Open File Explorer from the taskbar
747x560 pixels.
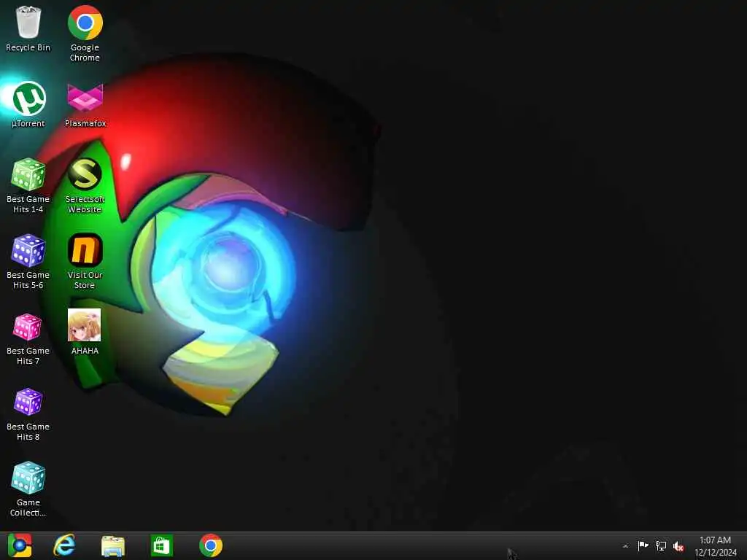tap(113, 545)
